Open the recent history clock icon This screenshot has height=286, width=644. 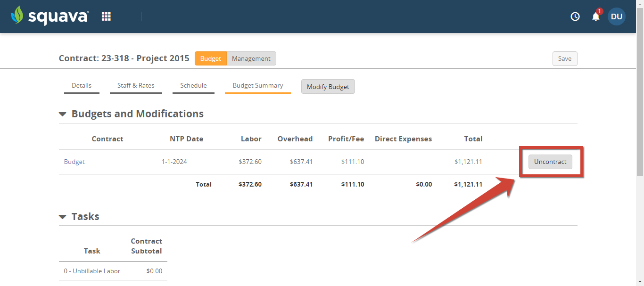coord(575,16)
